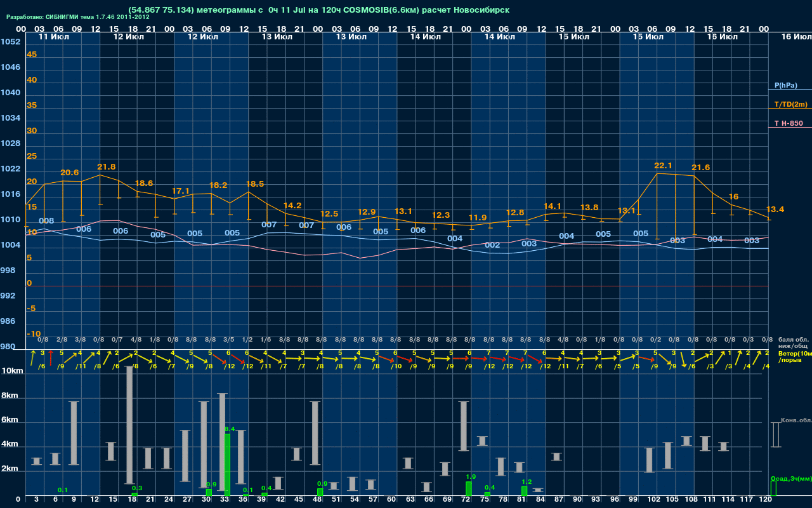
Task: Click the minimum temperature value 11.9
Action: click(477, 218)
